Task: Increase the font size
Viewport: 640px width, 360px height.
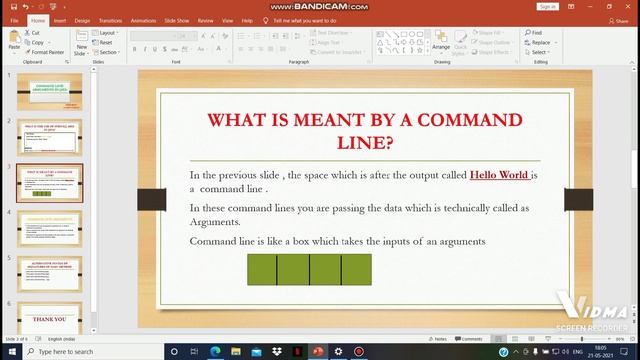Action: 203,36
